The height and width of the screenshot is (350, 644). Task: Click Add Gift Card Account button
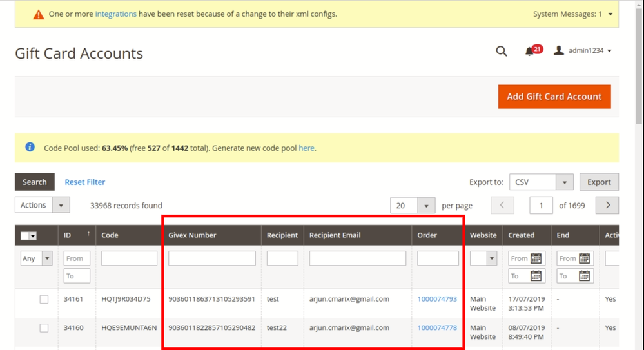(554, 97)
